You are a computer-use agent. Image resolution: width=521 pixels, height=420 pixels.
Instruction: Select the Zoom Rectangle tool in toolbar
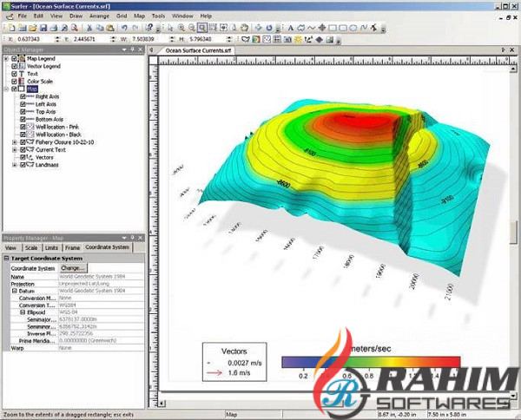click(x=202, y=28)
